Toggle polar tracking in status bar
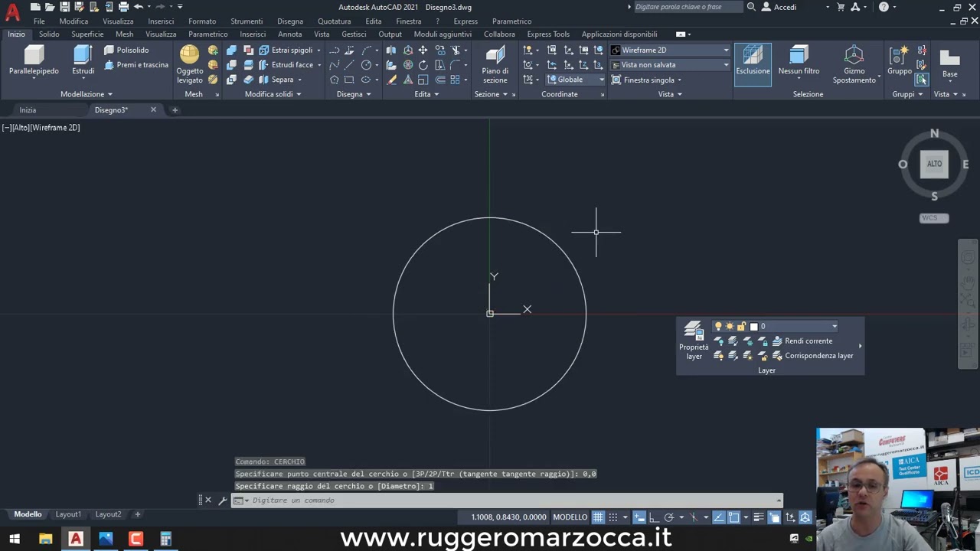The height and width of the screenshot is (551, 980). pos(669,517)
